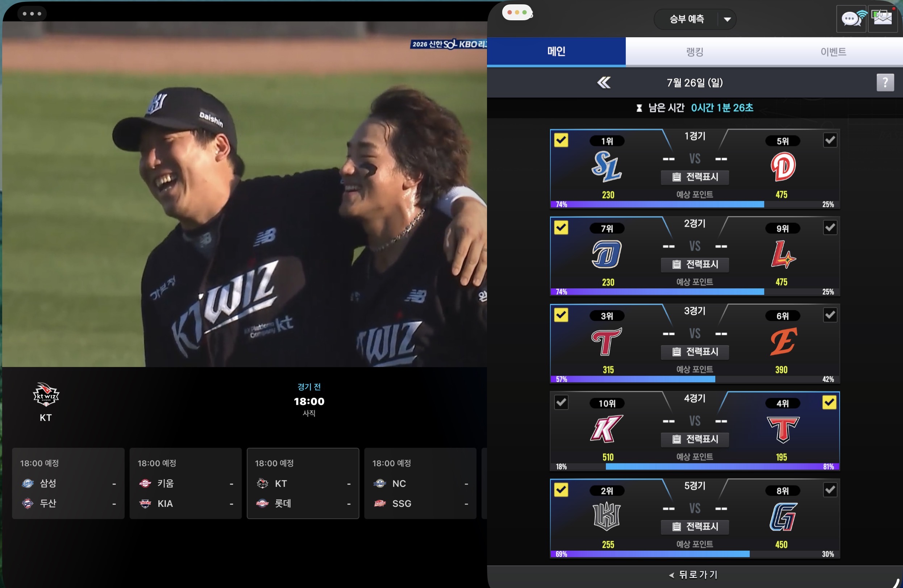The width and height of the screenshot is (903, 588).
Task: Check the 10위 team pick in game 4
Action: (x=561, y=403)
